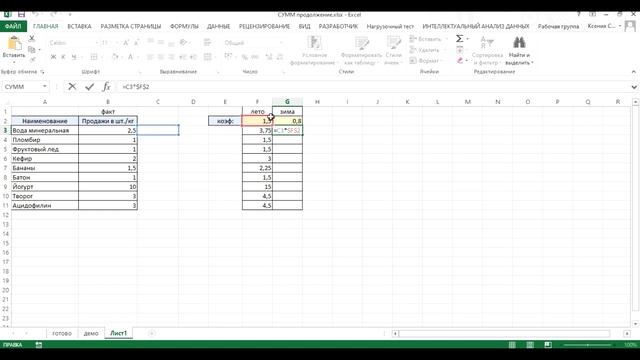Adjust the zoom slider in status bar

tap(588, 345)
